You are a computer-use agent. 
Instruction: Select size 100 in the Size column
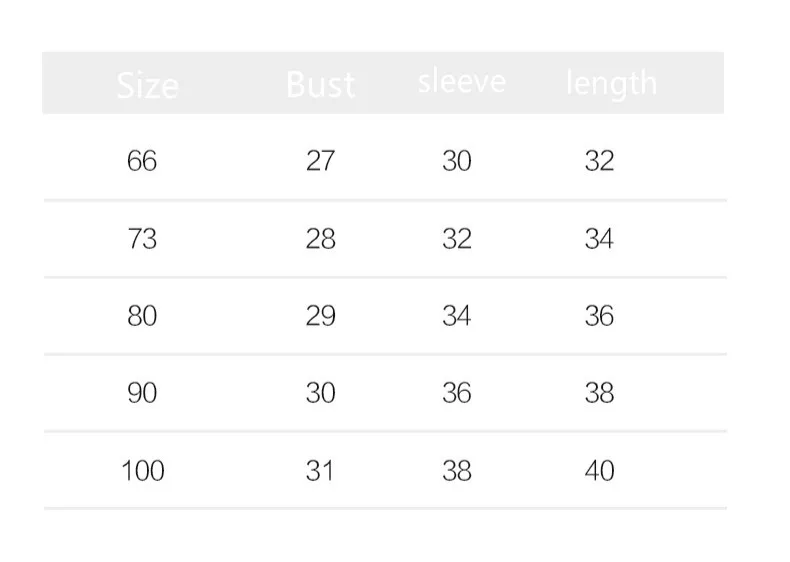click(x=142, y=470)
